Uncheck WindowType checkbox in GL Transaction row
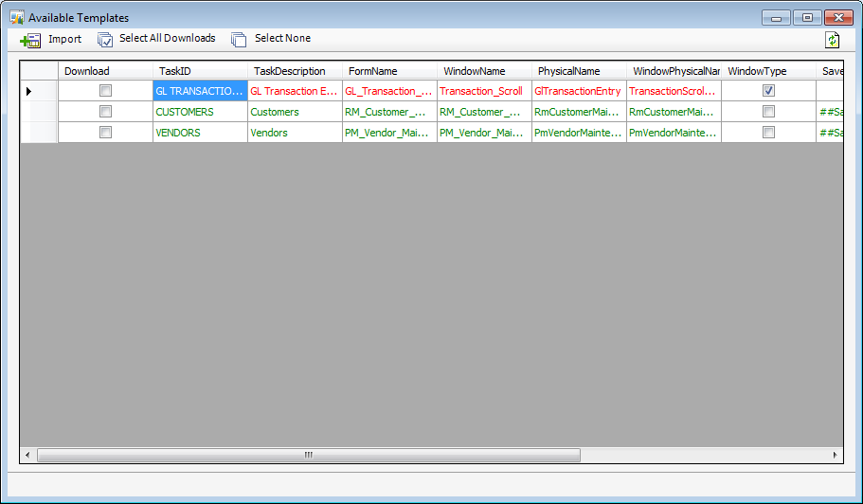 pyautogui.click(x=769, y=91)
